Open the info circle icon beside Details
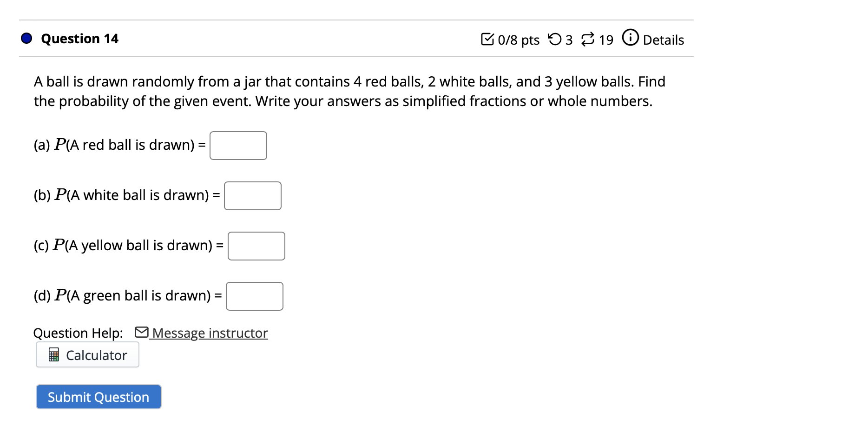 coord(631,38)
